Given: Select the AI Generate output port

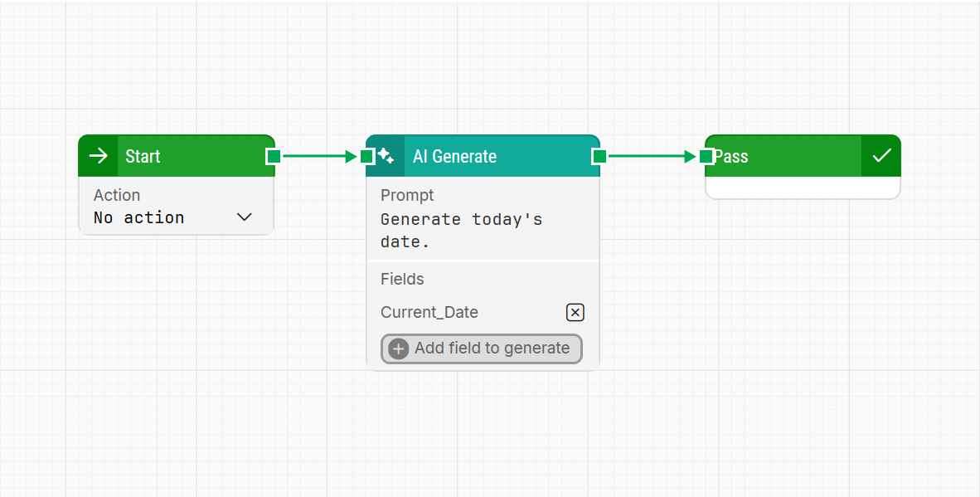Looking at the screenshot, I should tap(599, 156).
